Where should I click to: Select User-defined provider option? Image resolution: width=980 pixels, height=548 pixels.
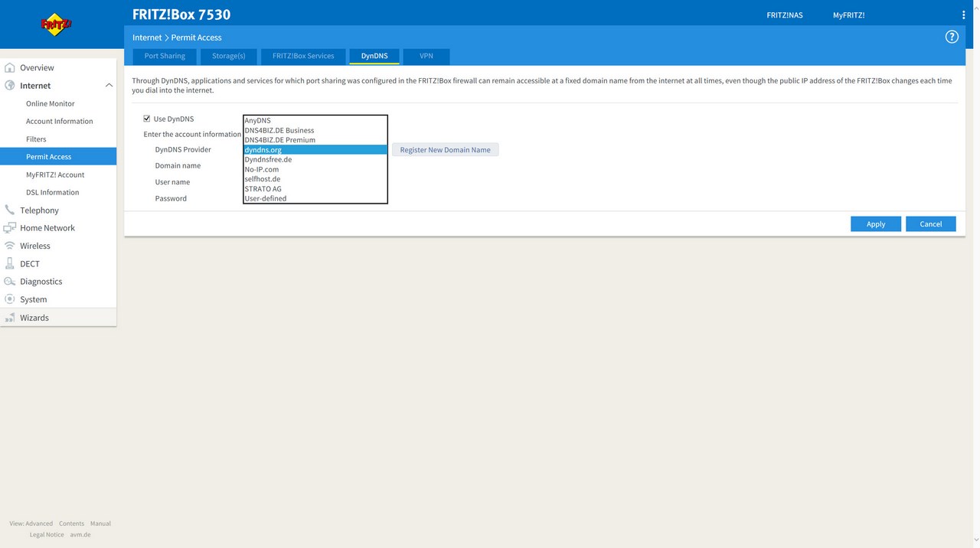click(315, 198)
